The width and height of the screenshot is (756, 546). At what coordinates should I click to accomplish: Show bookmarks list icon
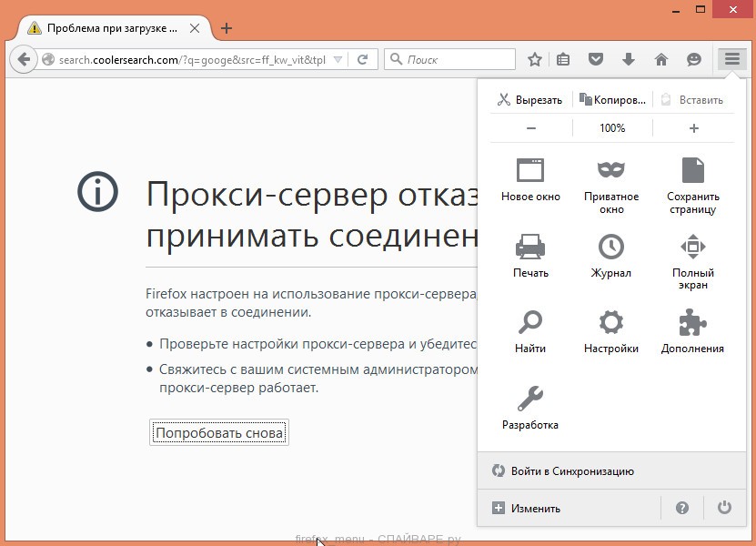(563, 59)
